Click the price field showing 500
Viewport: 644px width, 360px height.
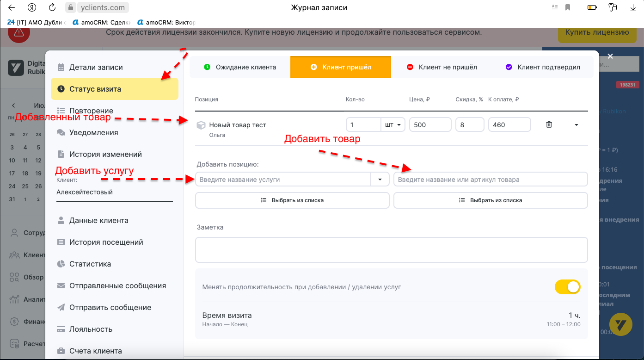coord(430,124)
